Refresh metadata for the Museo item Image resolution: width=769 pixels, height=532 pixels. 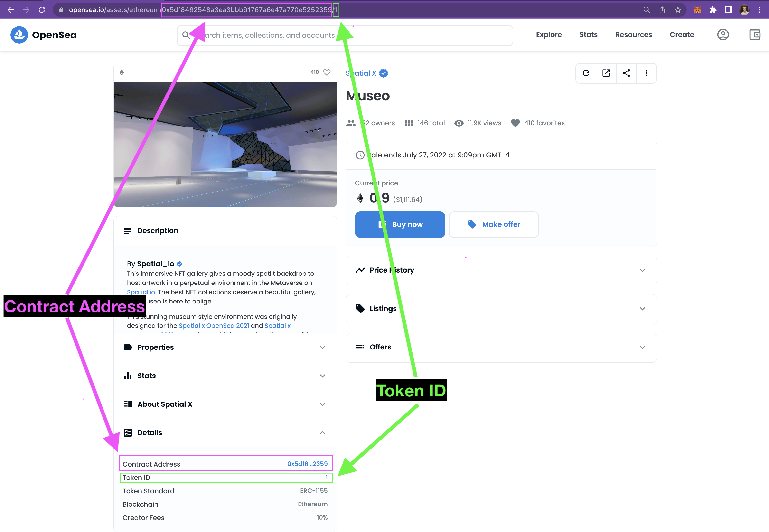[586, 73]
